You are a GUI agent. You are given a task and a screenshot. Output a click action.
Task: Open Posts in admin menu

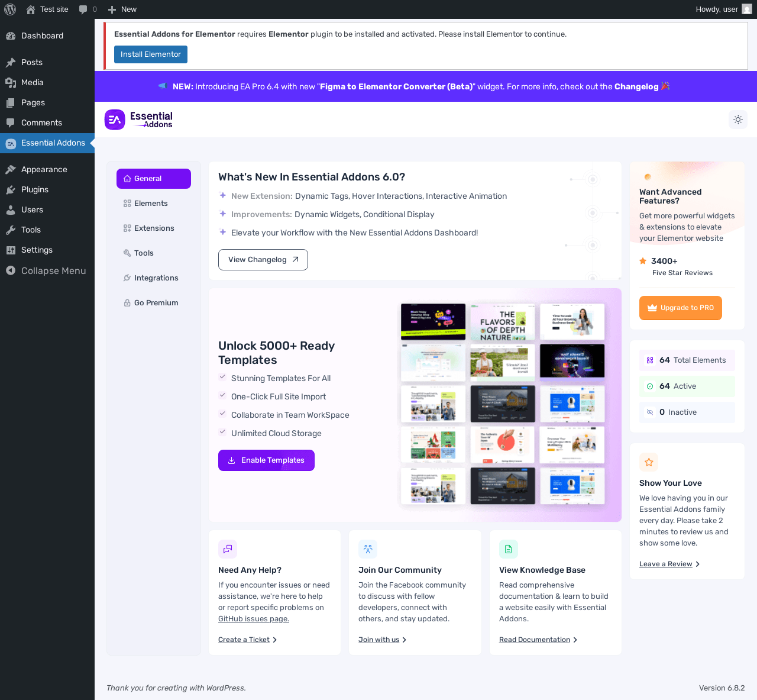47,62
